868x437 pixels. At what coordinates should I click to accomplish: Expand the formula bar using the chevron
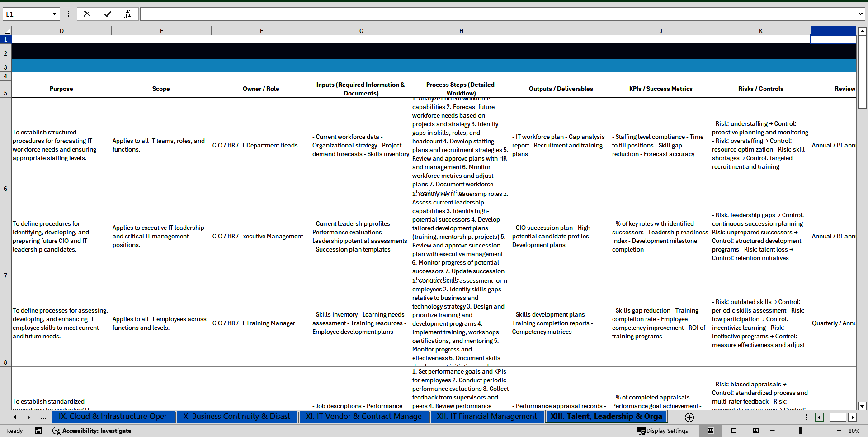click(860, 14)
